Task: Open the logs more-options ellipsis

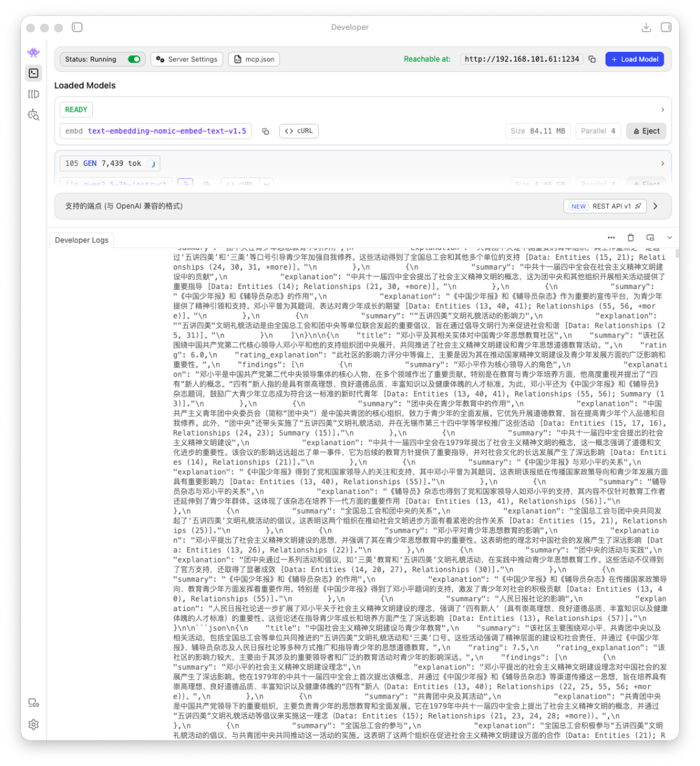Action: pyautogui.click(x=611, y=238)
